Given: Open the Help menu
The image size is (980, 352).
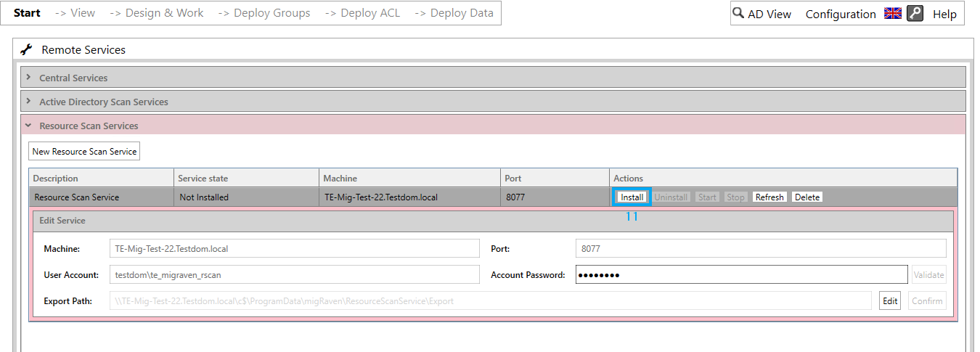Looking at the screenshot, I should pos(944,14).
